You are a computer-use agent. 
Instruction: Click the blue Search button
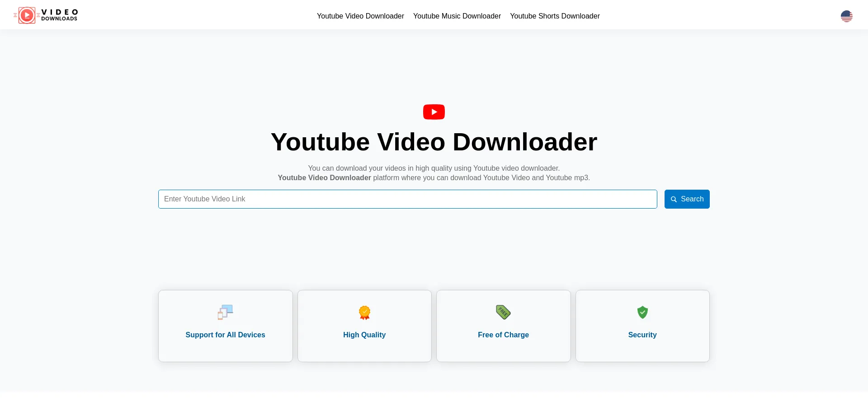(x=687, y=199)
